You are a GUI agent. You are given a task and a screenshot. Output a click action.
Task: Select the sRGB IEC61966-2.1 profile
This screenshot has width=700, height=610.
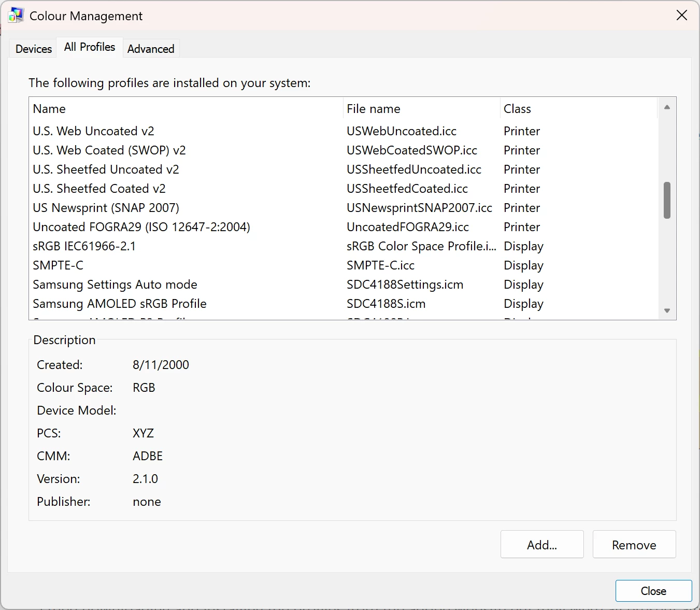pyautogui.click(x=84, y=246)
